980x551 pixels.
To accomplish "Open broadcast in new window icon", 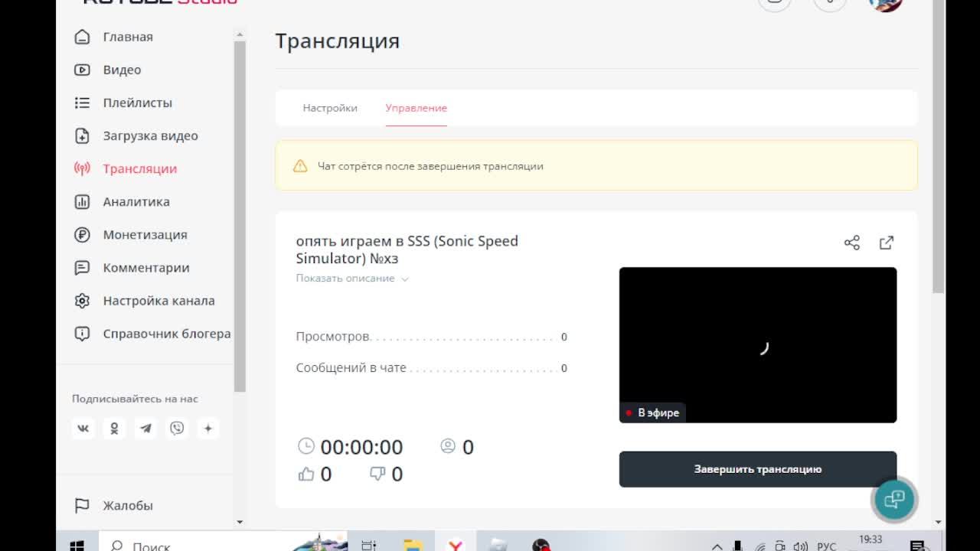I will (x=887, y=243).
